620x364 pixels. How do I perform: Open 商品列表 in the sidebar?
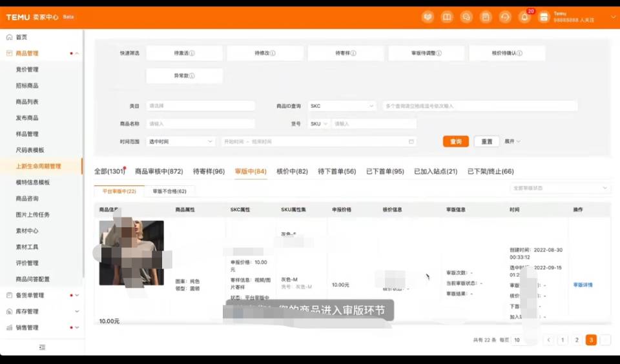coord(27,101)
